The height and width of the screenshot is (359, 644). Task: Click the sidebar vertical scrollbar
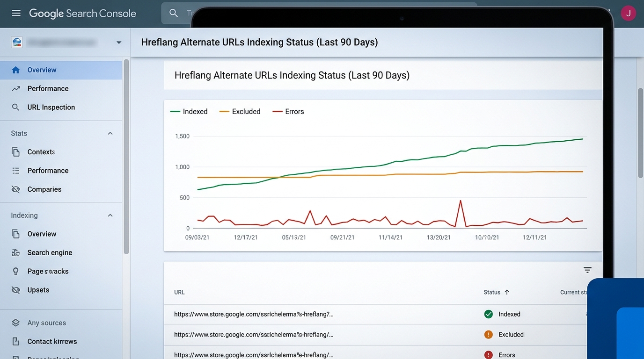pos(126,157)
